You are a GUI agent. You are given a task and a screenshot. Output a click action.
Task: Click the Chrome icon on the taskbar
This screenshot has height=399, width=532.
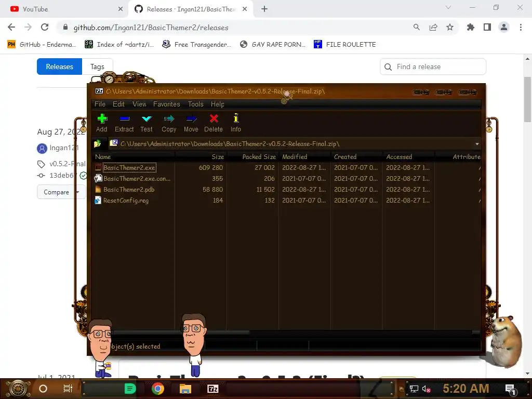pyautogui.click(x=158, y=389)
